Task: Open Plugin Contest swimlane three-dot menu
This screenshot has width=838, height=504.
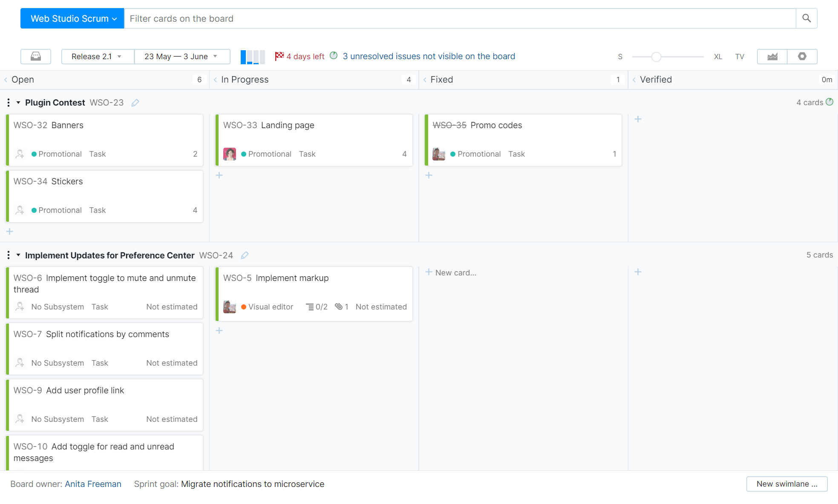Action: click(9, 103)
